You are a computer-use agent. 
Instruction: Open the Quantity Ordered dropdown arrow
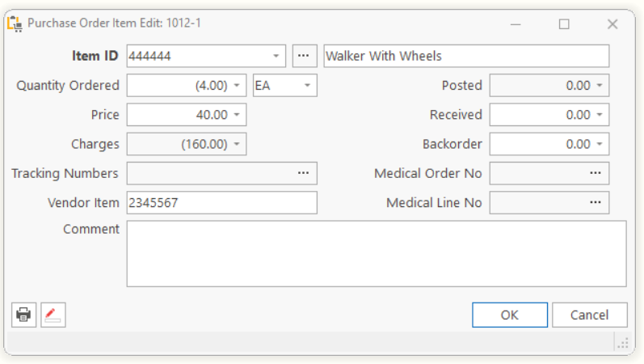tap(237, 85)
